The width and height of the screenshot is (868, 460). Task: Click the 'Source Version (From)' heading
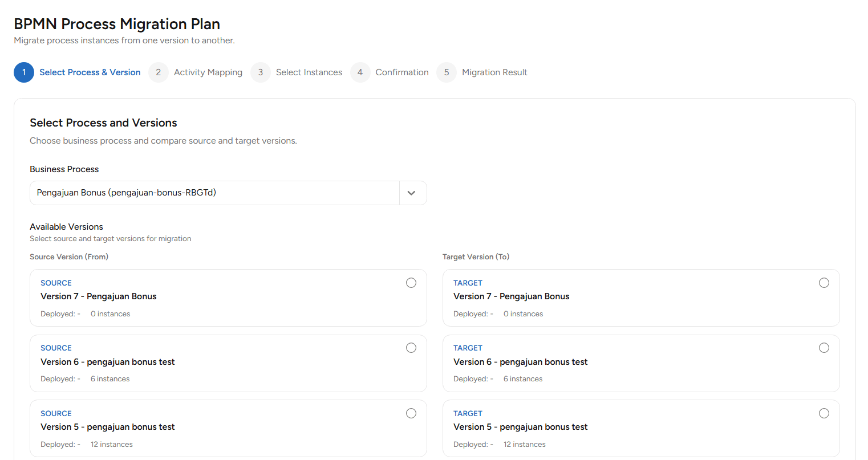pos(69,257)
